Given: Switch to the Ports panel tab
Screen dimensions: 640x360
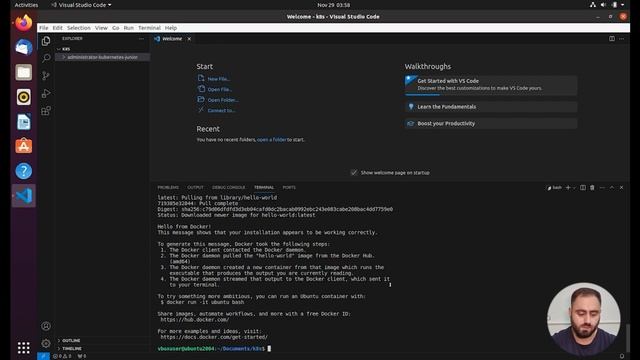Looking at the screenshot, I should tap(289, 188).
